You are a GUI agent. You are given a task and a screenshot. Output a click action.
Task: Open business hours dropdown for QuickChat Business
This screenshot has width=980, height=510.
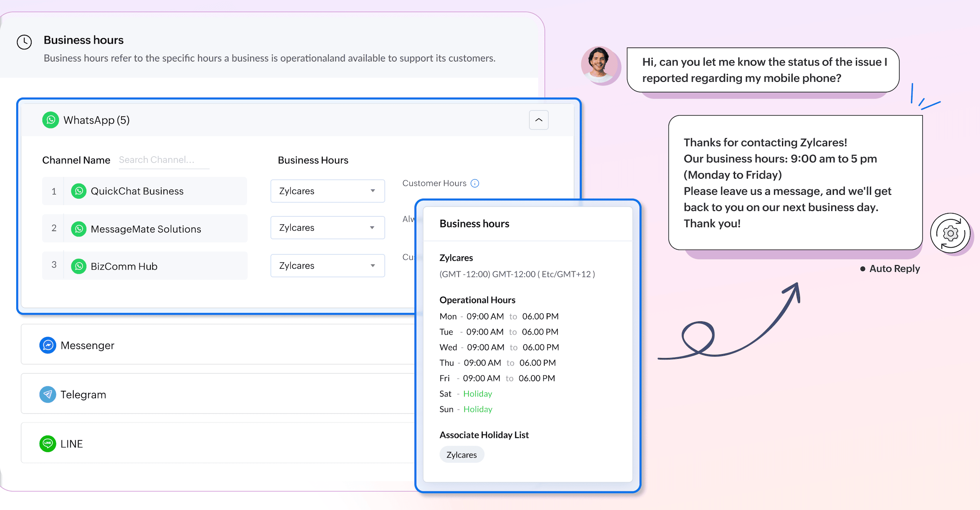pos(327,191)
